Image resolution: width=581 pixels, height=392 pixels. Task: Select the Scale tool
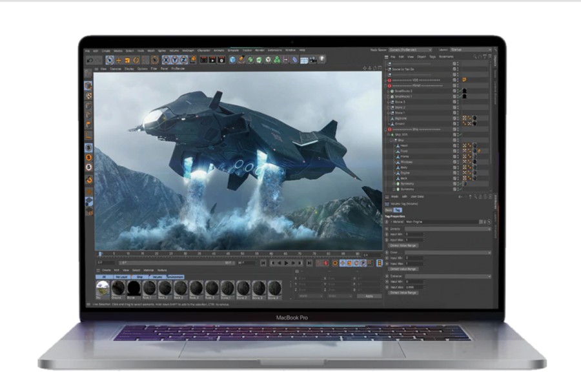tap(127, 59)
